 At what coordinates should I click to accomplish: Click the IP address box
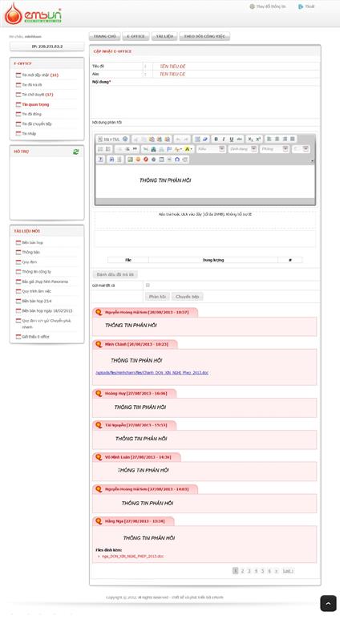47,47
